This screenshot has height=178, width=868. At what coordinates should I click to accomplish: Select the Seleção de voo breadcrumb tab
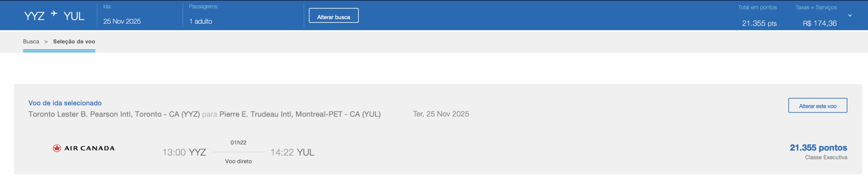coord(74,41)
